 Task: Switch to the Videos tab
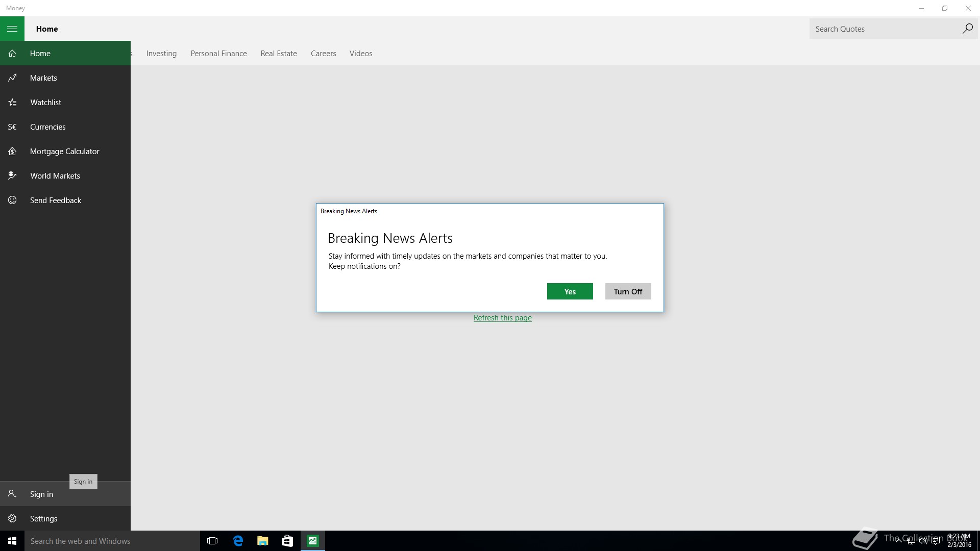361,53
